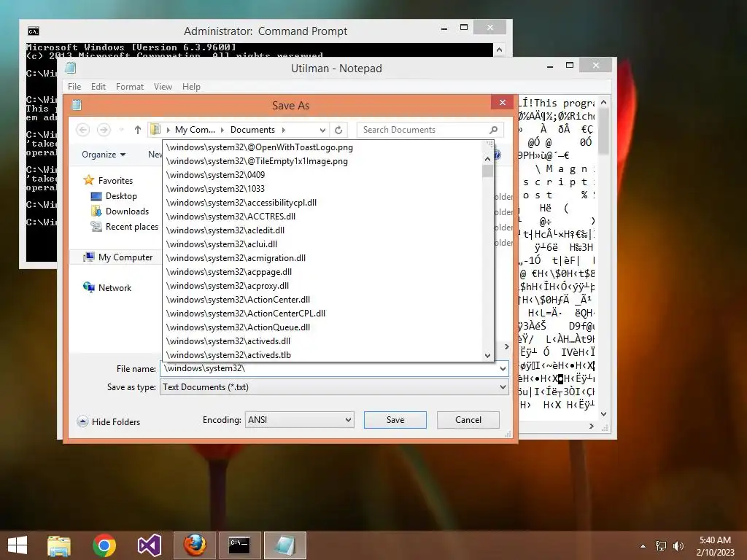Screen dimensions: 747x560
Task: Click the Save button
Action: tap(395, 419)
